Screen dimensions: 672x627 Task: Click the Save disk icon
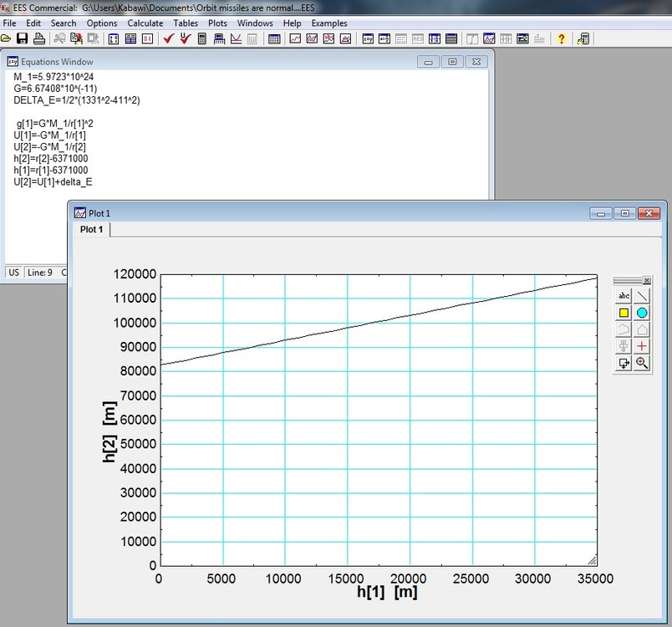[22, 38]
